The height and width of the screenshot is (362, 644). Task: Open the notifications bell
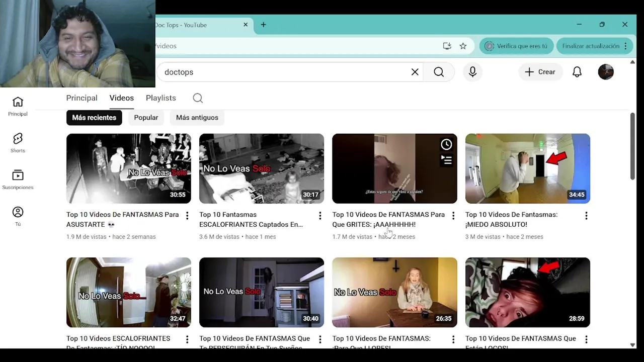pyautogui.click(x=577, y=72)
